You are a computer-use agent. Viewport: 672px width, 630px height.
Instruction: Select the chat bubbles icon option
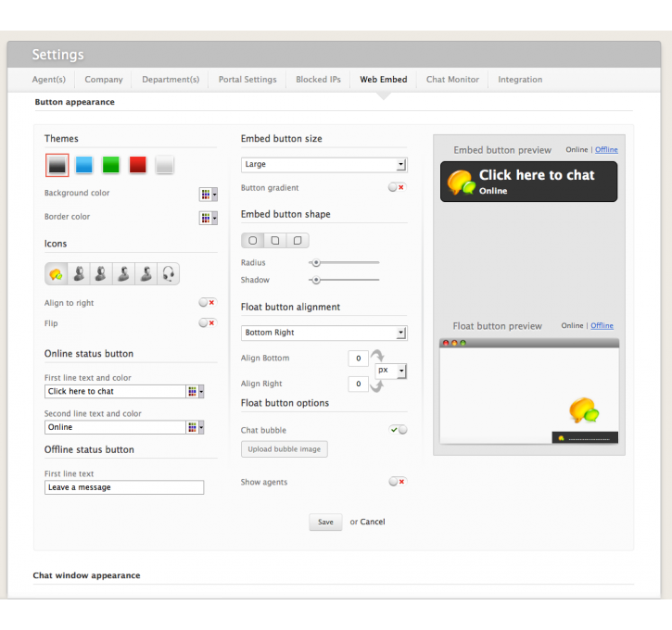coord(57,273)
